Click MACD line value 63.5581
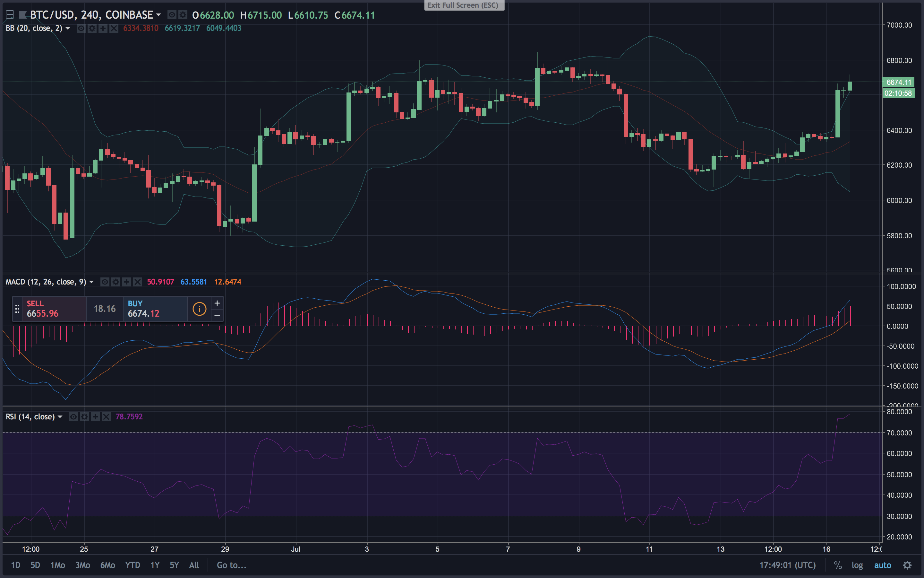 pos(193,282)
